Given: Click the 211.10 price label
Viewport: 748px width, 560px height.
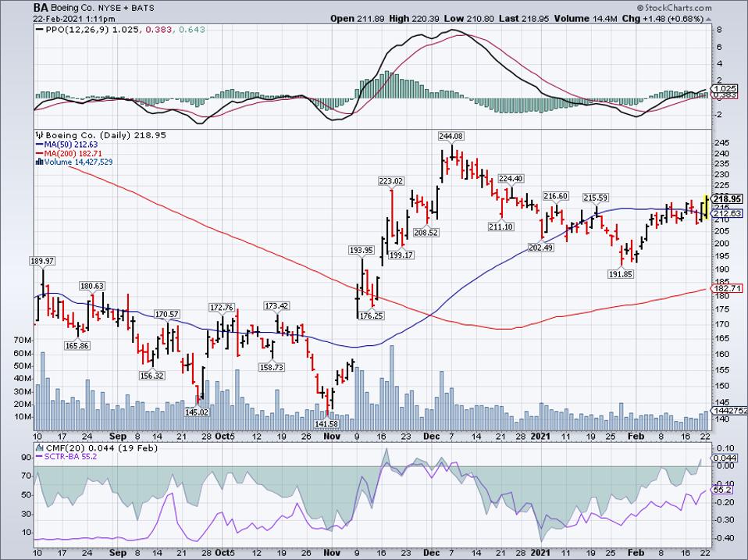Looking at the screenshot, I should [x=501, y=226].
